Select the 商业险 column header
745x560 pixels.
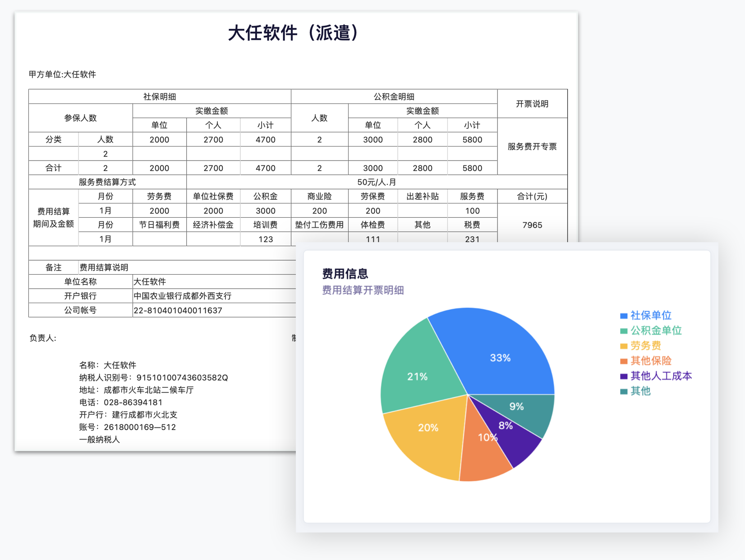[x=319, y=196]
